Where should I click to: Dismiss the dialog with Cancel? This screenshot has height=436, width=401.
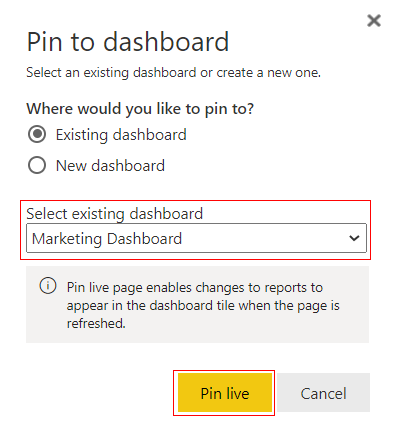pos(323,393)
